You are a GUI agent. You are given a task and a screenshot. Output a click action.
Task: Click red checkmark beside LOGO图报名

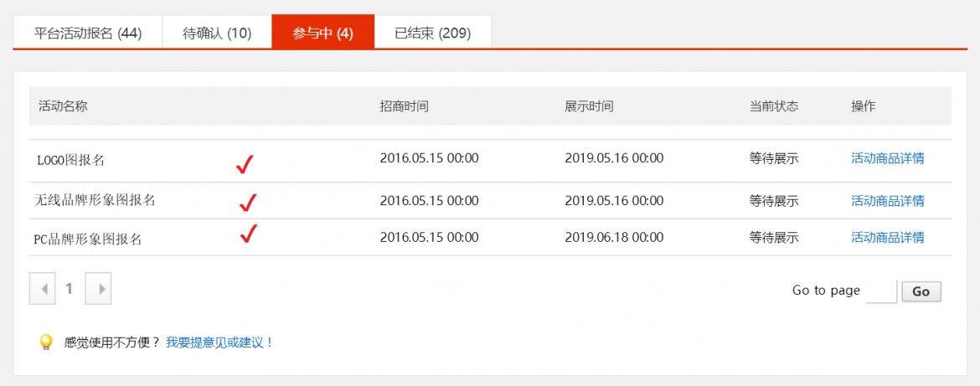click(245, 164)
